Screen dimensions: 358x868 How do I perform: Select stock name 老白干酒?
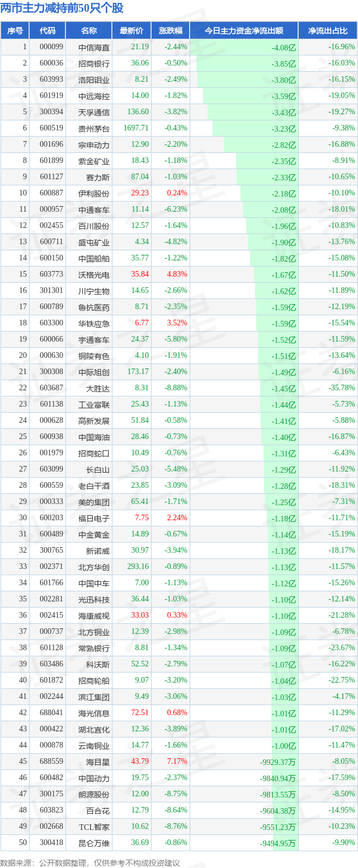[x=94, y=486]
